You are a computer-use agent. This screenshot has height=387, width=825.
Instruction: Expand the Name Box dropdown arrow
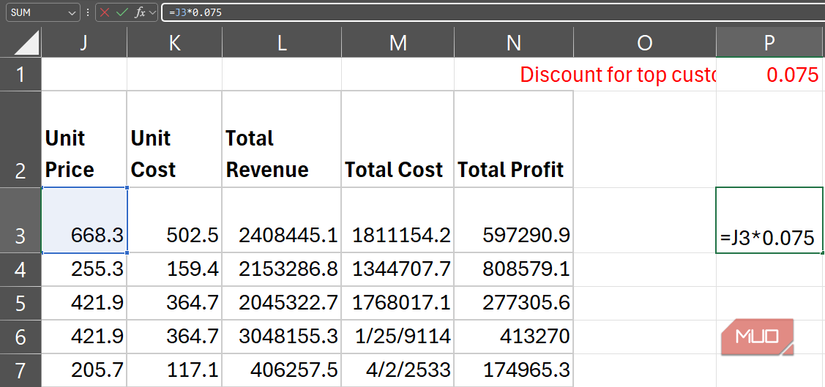[x=72, y=13]
